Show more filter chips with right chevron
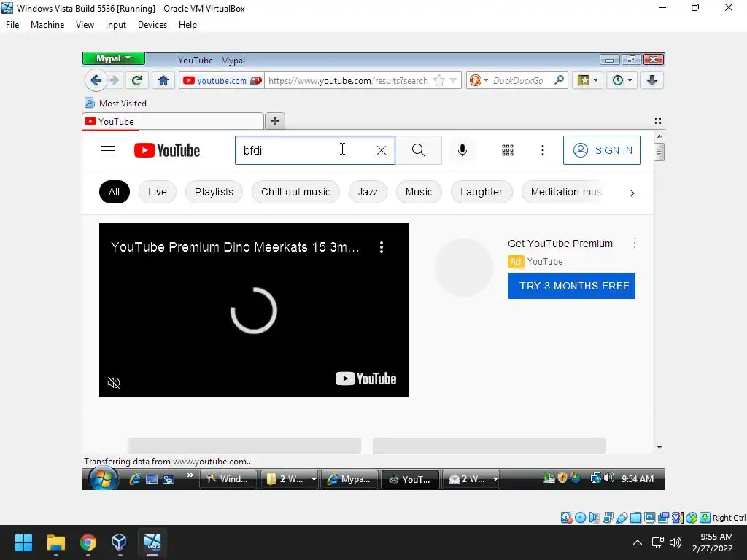The height and width of the screenshot is (560, 747). tap(632, 192)
